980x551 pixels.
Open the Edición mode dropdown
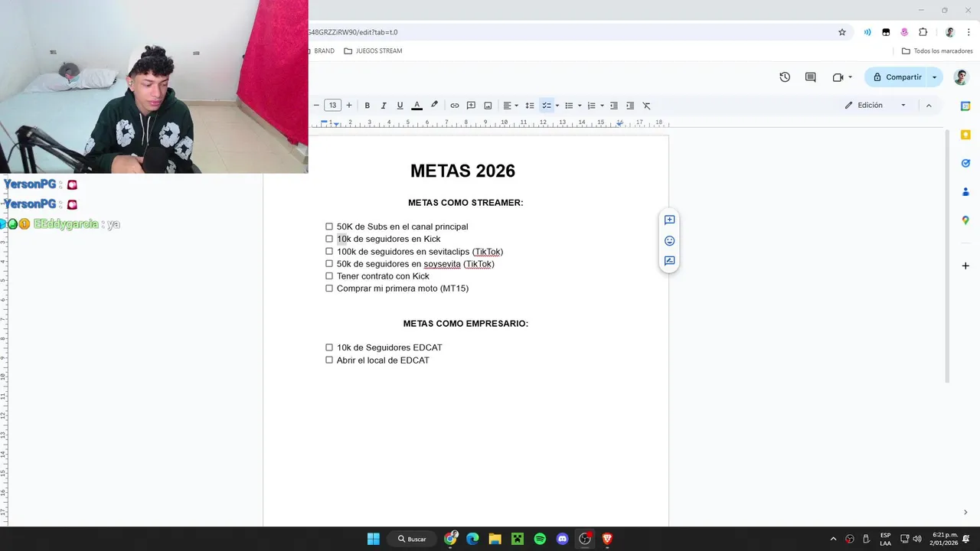[x=876, y=106]
